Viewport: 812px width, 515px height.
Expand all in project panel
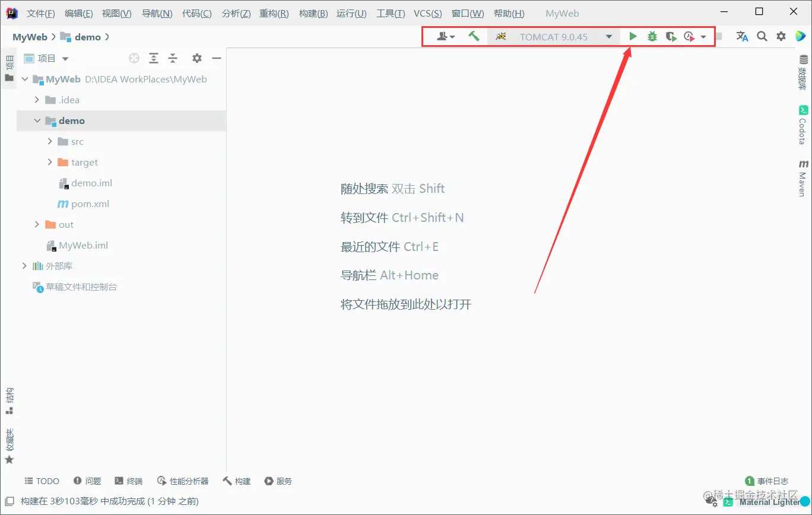pos(154,58)
